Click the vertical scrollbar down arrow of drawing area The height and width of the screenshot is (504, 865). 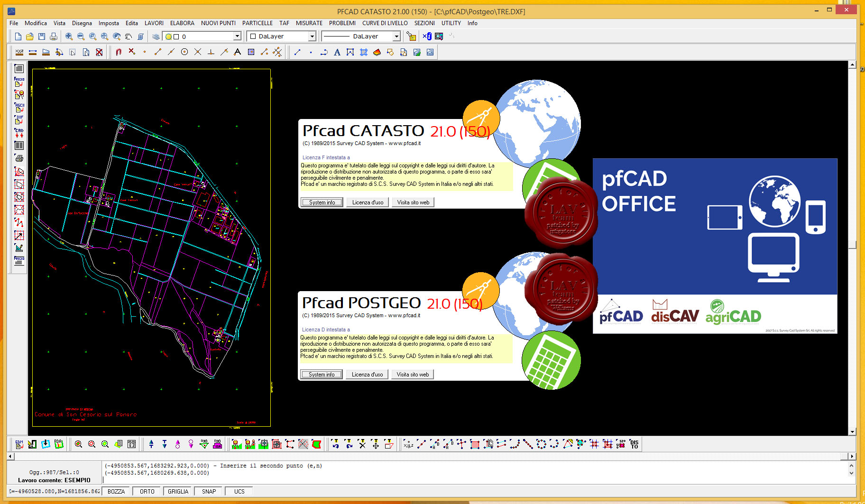[852, 431]
